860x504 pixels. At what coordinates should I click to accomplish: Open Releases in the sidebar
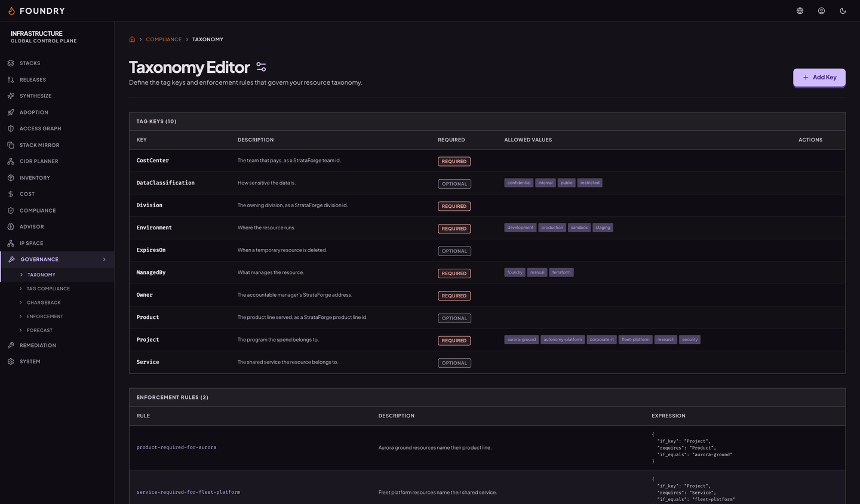(57, 79)
